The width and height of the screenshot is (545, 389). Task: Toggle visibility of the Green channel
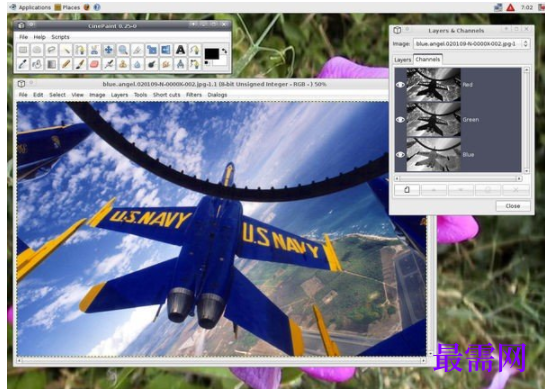point(400,120)
